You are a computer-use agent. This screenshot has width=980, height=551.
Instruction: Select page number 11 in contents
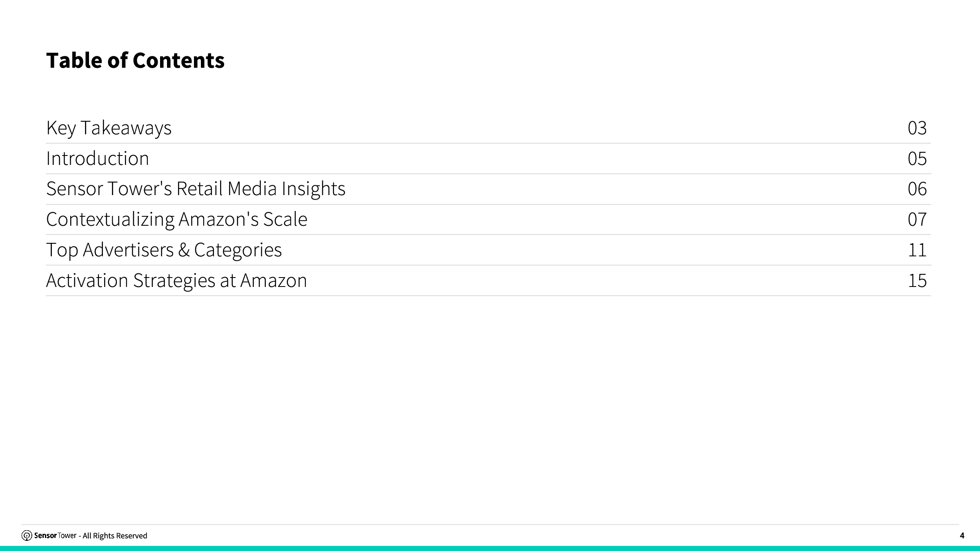coord(917,250)
